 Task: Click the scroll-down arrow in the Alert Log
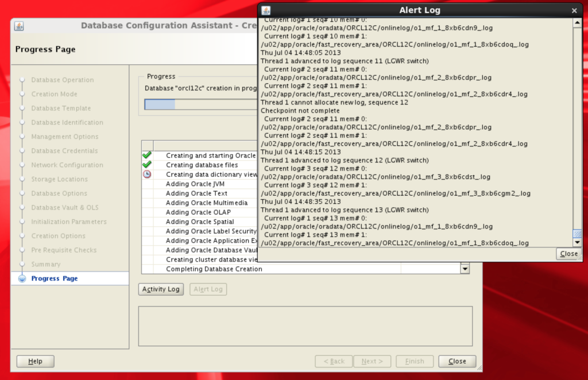[x=577, y=243]
